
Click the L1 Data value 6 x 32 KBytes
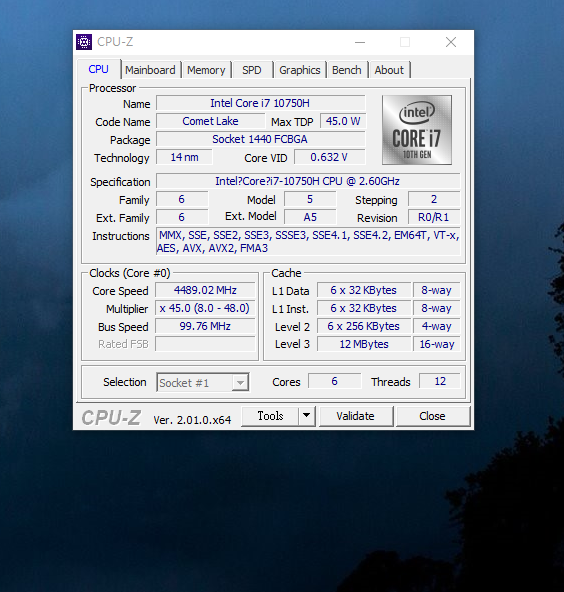point(364,290)
